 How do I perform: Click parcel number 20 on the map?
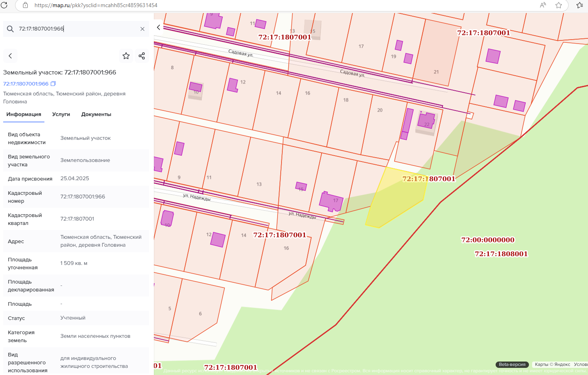pyautogui.click(x=380, y=110)
